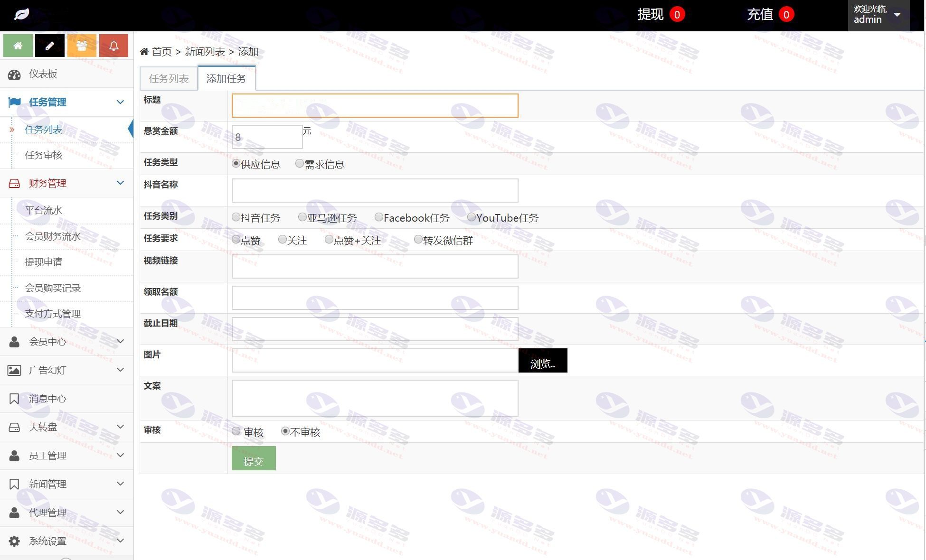Set review option to 不审核

[285, 431]
